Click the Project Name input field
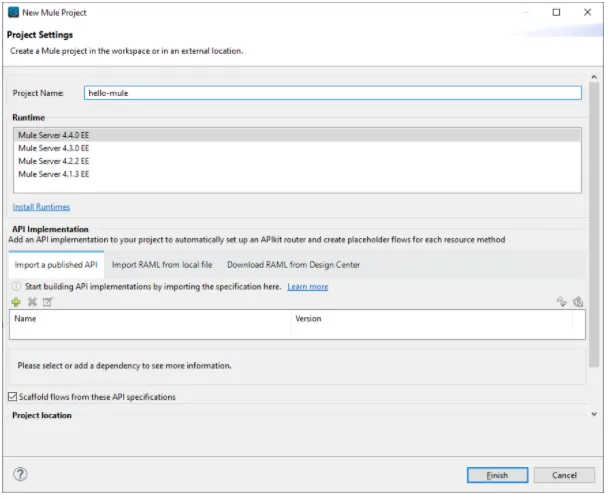608x498 pixels. [x=333, y=93]
